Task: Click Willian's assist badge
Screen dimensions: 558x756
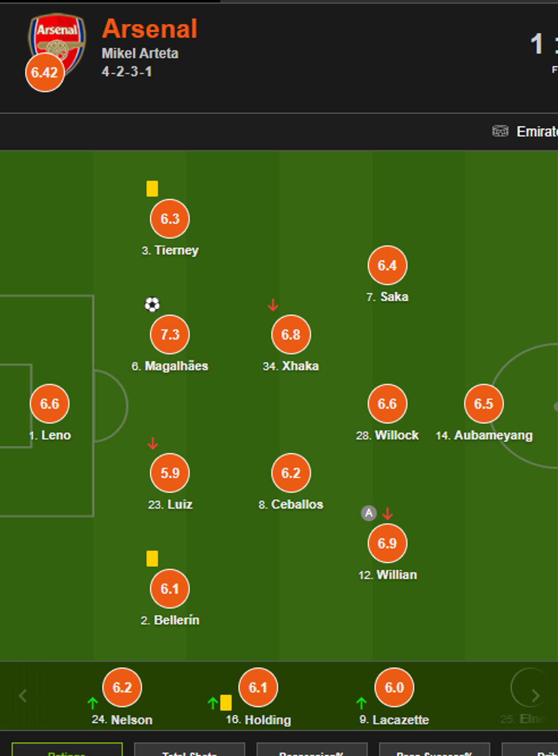Action: pyautogui.click(x=369, y=513)
